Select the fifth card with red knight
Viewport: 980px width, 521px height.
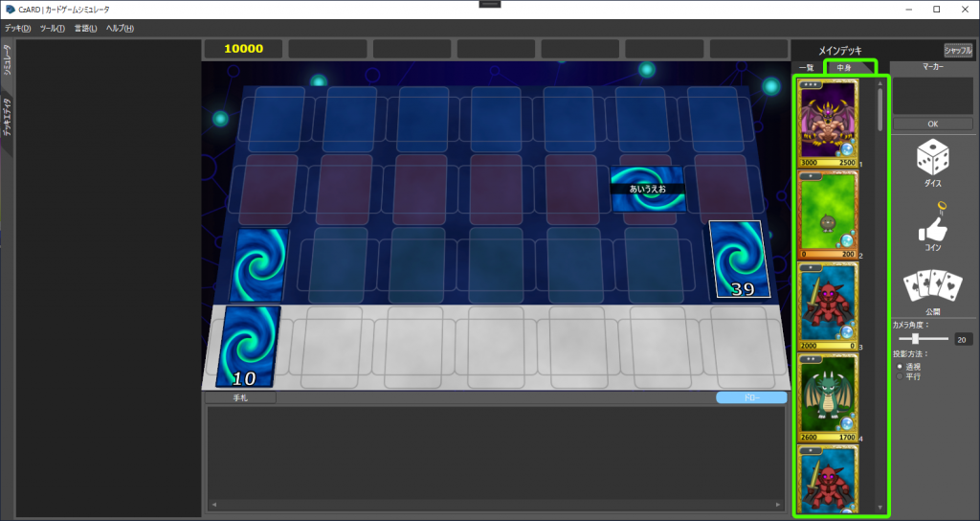[x=828, y=479]
